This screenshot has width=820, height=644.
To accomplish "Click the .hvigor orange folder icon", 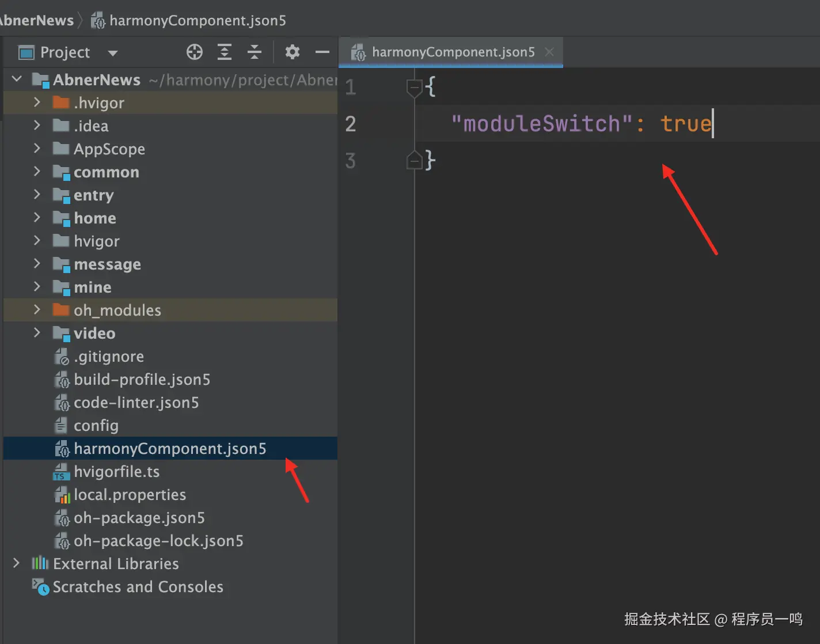I will [x=60, y=103].
